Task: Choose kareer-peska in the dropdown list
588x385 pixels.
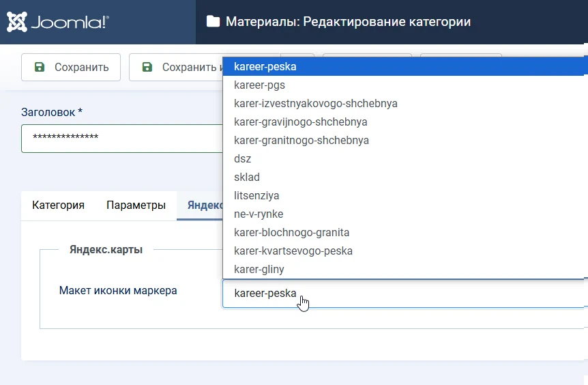Action: [x=405, y=66]
